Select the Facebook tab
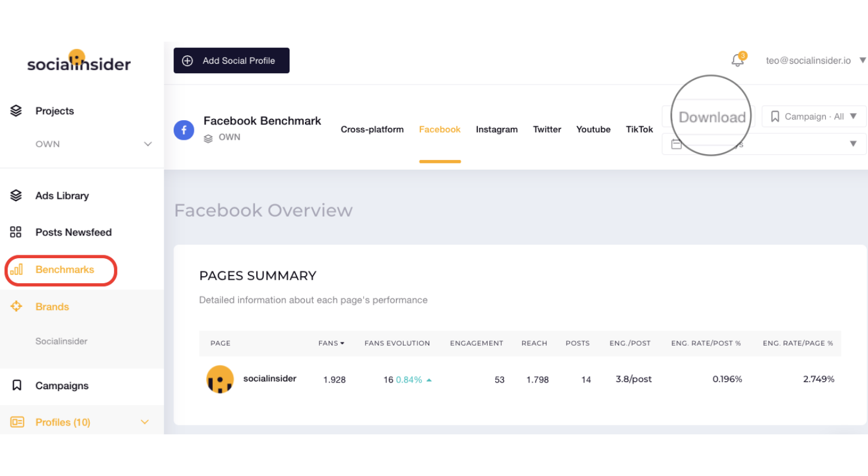868x476 pixels. [x=440, y=129]
